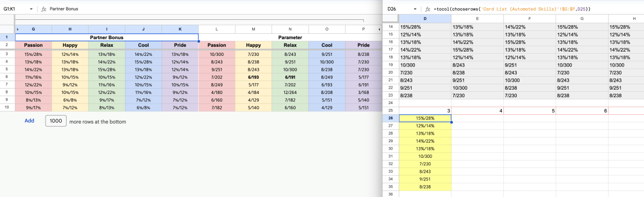Select column header E in right sheet
The image size is (644, 197).
(477, 19)
